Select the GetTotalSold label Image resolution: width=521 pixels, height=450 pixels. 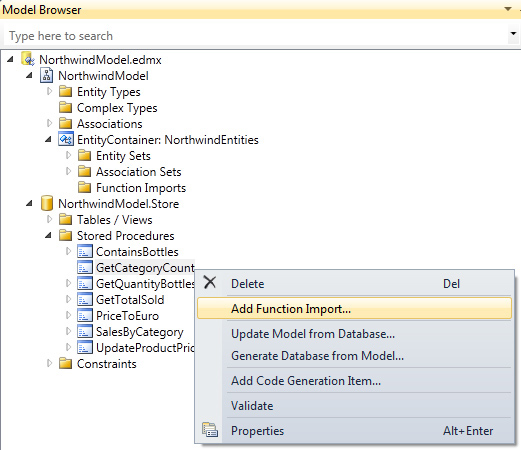[130, 300]
